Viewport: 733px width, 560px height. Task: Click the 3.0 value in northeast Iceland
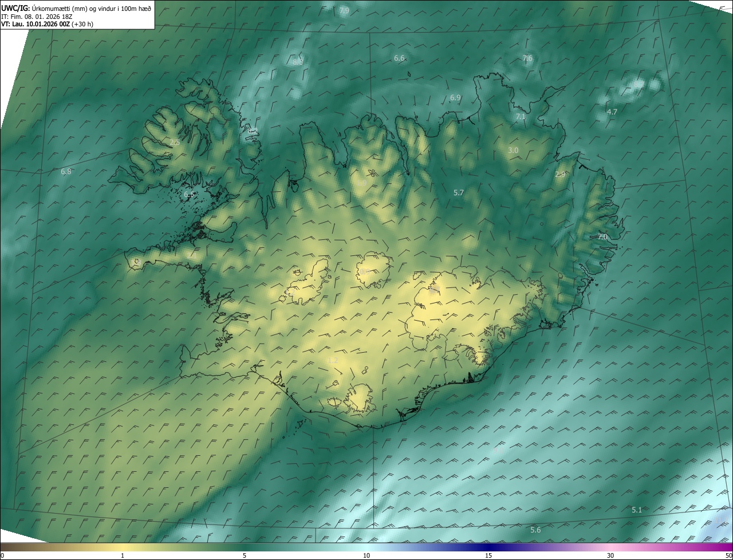(513, 151)
